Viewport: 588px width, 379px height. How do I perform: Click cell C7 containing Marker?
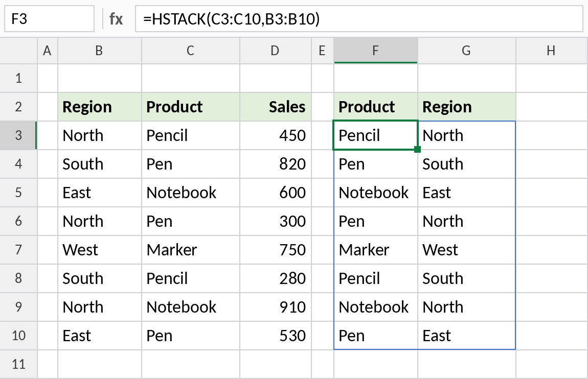click(x=191, y=250)
